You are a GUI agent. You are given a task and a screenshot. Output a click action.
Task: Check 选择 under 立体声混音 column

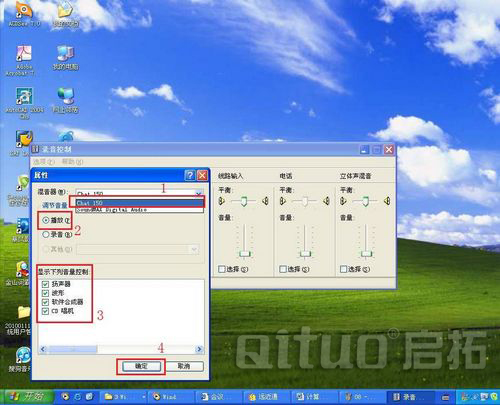point(344,269)
